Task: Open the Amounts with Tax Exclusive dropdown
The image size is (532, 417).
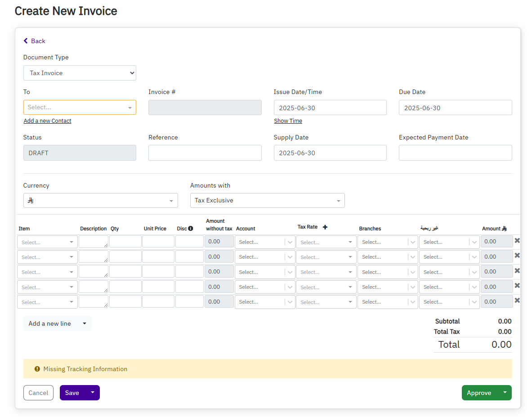Action: pos(267,201)
